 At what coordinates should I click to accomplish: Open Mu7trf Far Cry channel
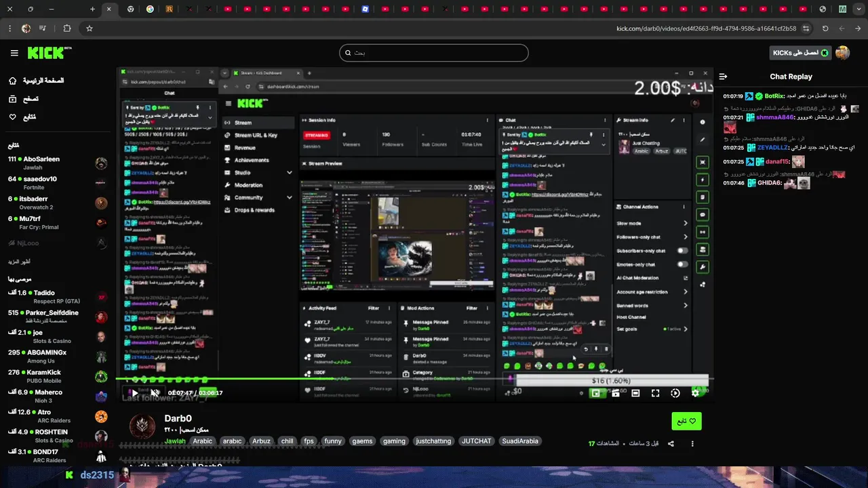[x=58, y=222]
